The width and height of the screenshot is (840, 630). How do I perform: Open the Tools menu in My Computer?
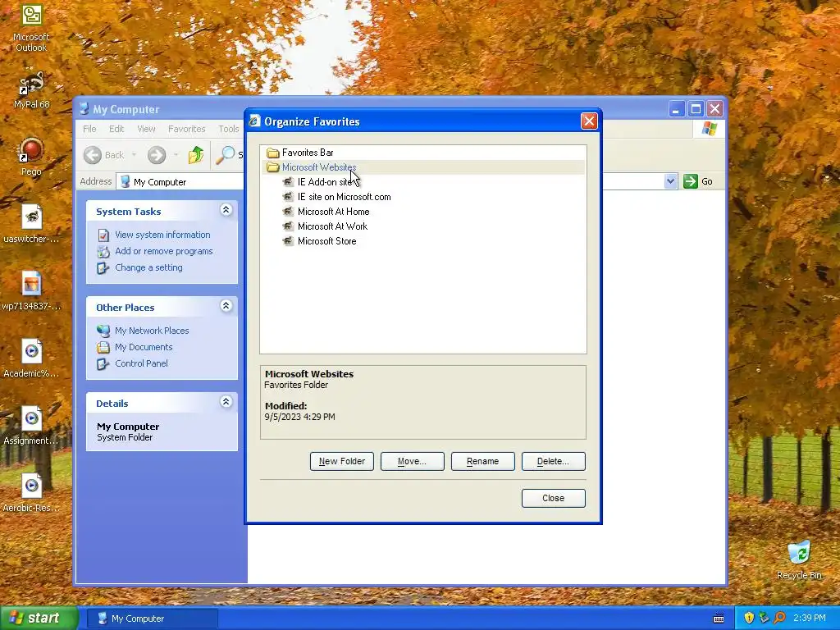[x=229, y=129]
